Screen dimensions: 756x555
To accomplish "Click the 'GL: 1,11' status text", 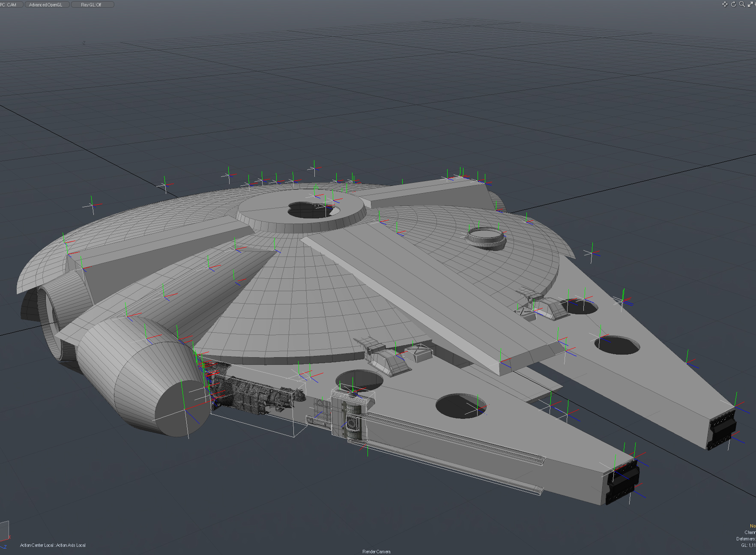I will point(748,545).
